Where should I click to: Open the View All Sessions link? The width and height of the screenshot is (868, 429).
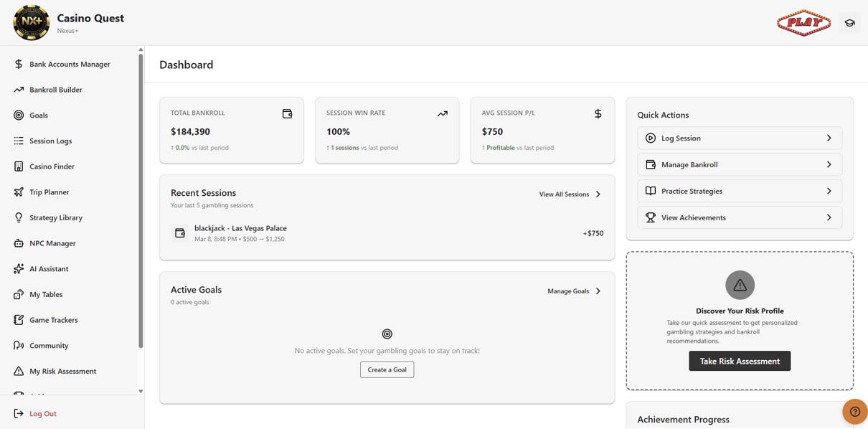tap(570, 194)
